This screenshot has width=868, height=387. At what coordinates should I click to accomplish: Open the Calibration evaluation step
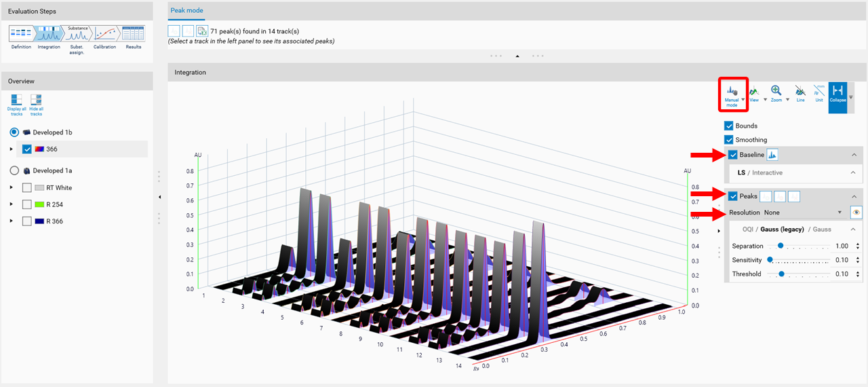point(105,38)
